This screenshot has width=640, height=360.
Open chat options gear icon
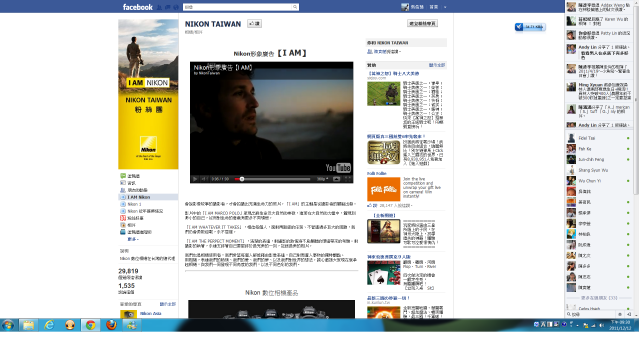point(620,314)
